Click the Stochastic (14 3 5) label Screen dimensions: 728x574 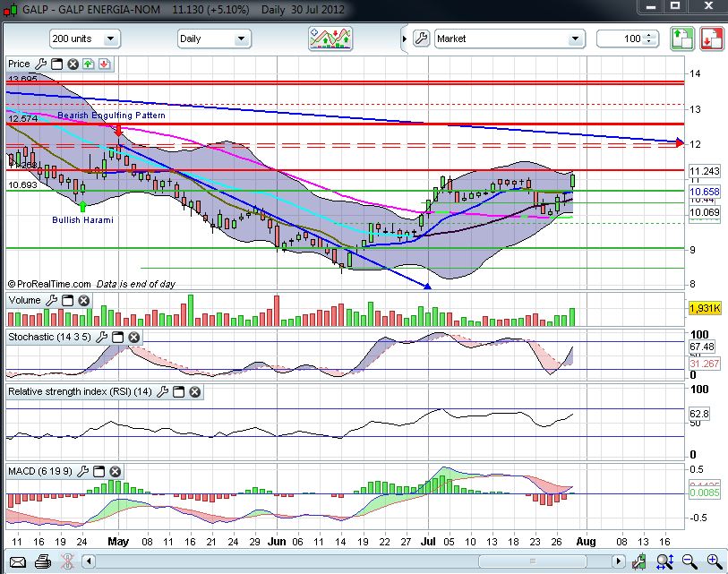click(x=49, y=338)
